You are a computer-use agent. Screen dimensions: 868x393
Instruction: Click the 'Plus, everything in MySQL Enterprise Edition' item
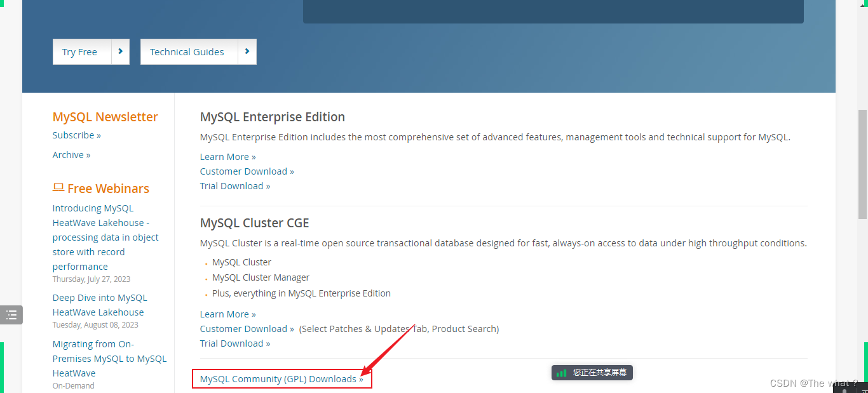click(x=301, y=293)
